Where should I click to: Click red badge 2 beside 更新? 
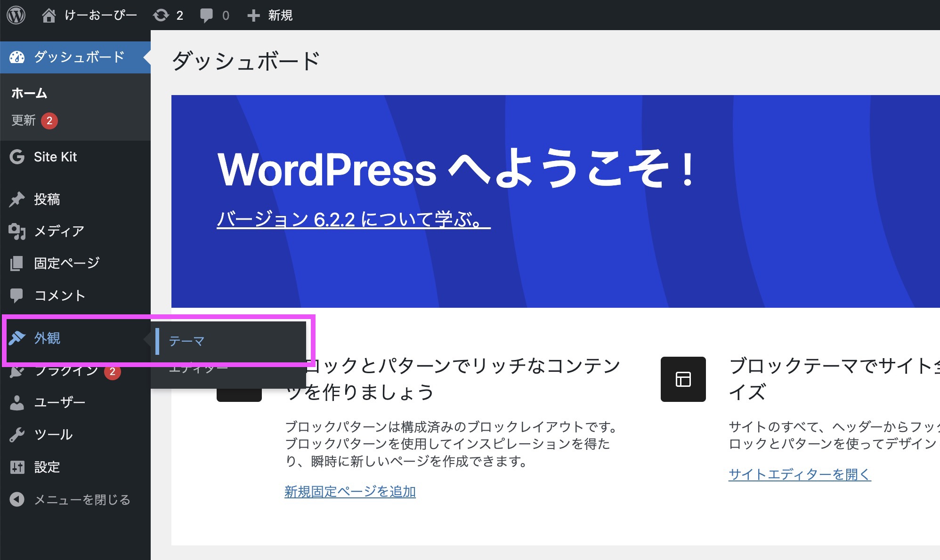(49, 120)
